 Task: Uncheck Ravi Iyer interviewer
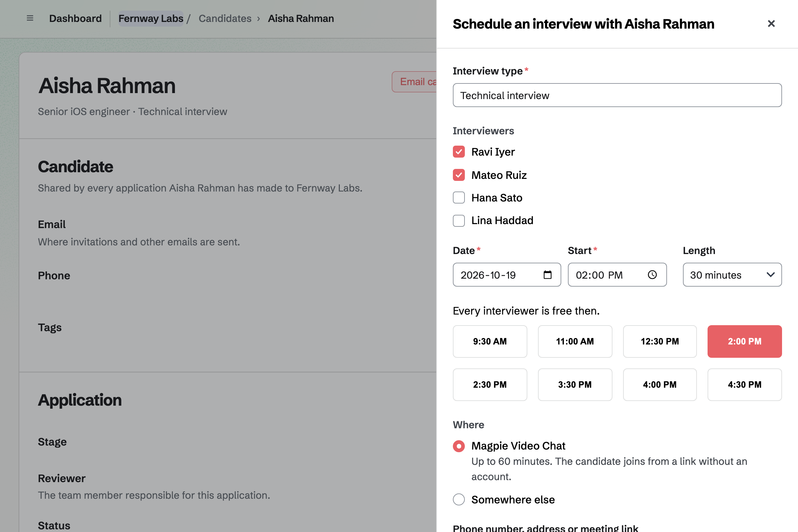coord(459,152)
